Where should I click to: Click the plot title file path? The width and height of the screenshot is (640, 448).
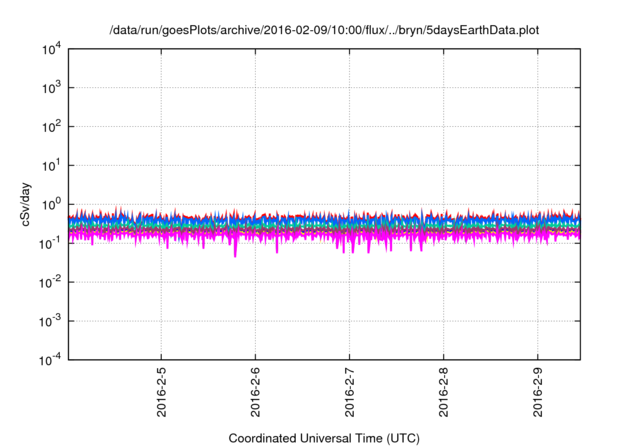(324, 31)
